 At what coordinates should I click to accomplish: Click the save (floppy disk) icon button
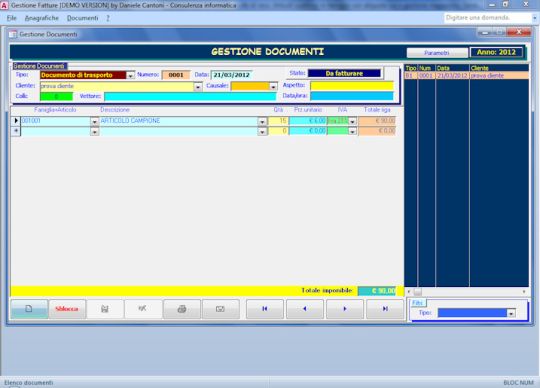tap(105, 309)
